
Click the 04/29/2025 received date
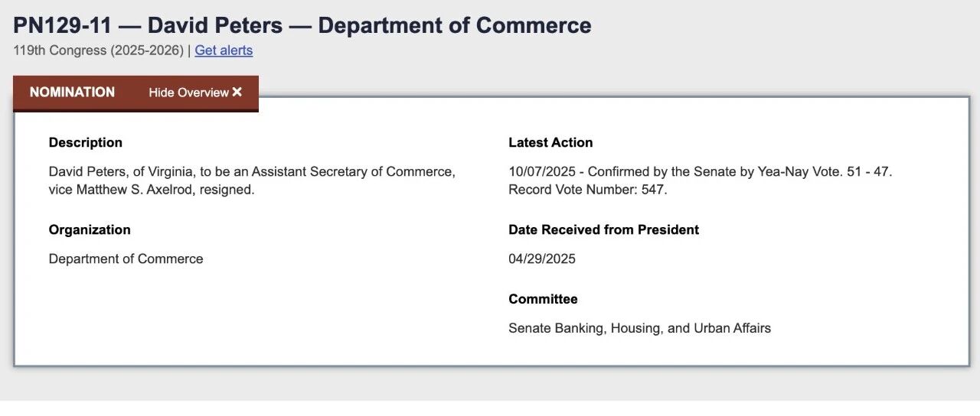(x=542, y=258)
